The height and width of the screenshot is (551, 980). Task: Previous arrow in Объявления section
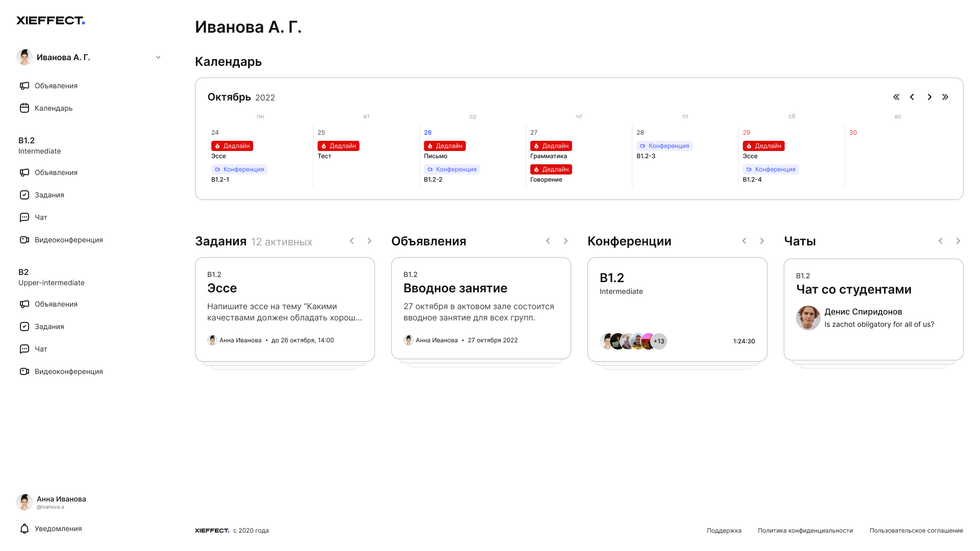click(548, 241)
